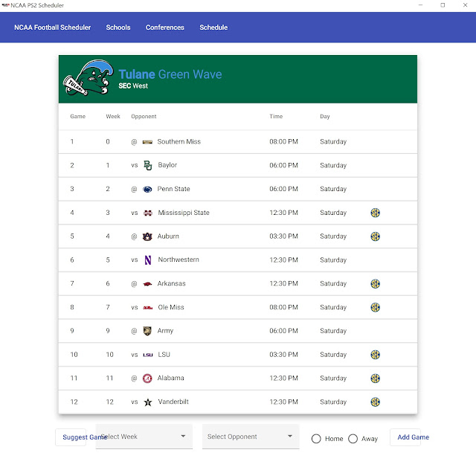Click the Southern Miss team logo
Image resolution: width=476 pixels, height=470 pixels.
[x=147, y=142]
